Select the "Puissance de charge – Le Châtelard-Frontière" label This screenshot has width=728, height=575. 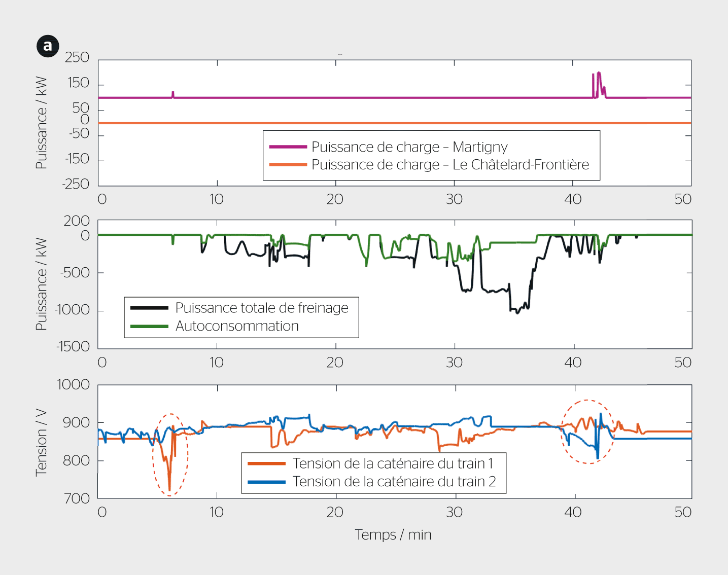point(450,165)
